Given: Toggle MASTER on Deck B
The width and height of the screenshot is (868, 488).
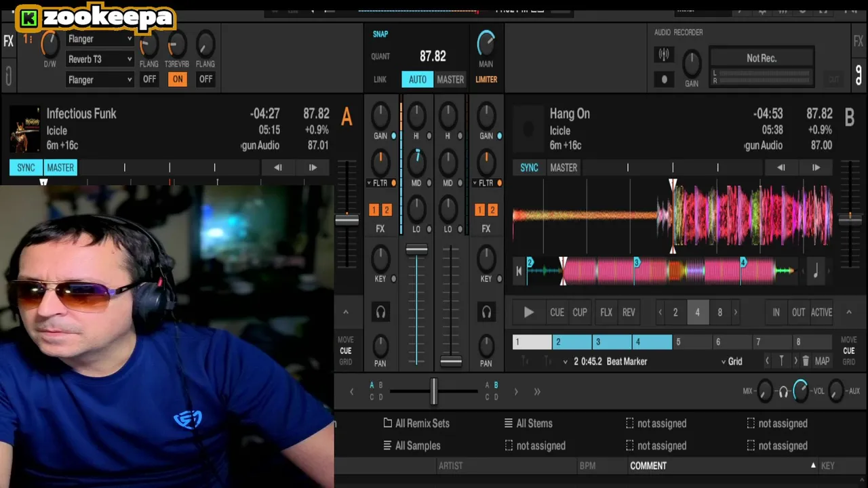Looking at the screenshot, I should pos(564,167).
